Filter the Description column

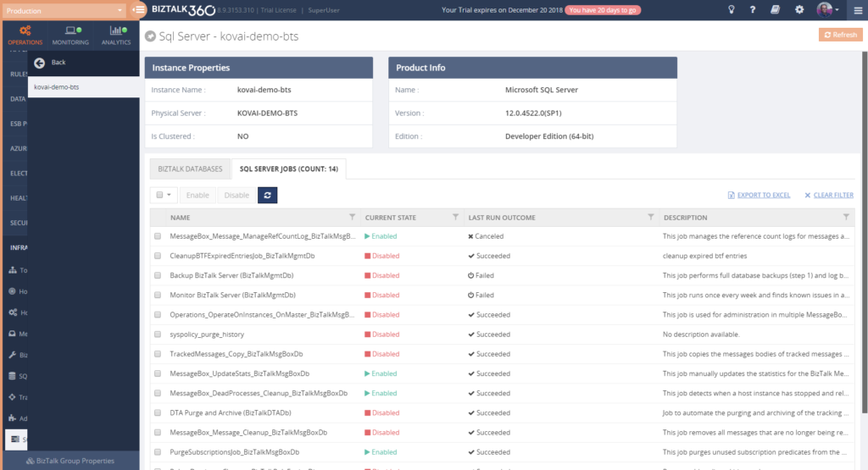tap(846, 217)
